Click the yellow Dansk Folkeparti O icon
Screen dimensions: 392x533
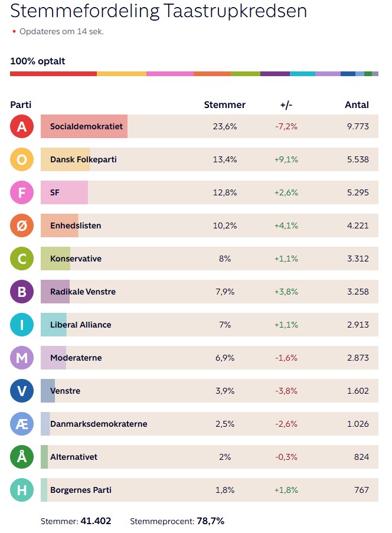[x=22, y=159]
